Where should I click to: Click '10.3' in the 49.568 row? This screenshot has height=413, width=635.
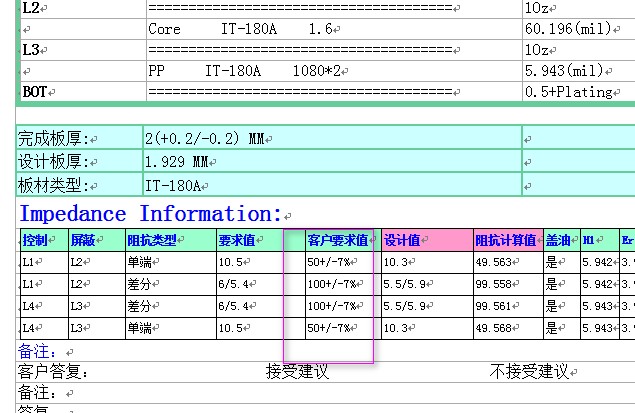pos(396,328)
